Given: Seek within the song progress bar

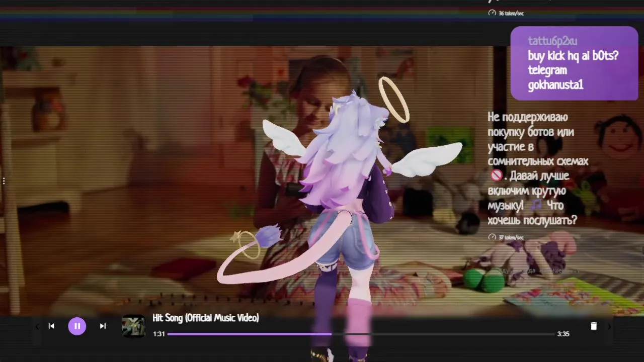Looking at the screenshot, I should (x=361, y=334).
